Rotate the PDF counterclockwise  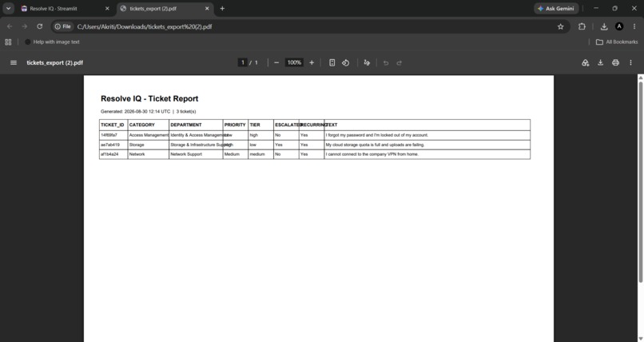[x=345, y=63]
